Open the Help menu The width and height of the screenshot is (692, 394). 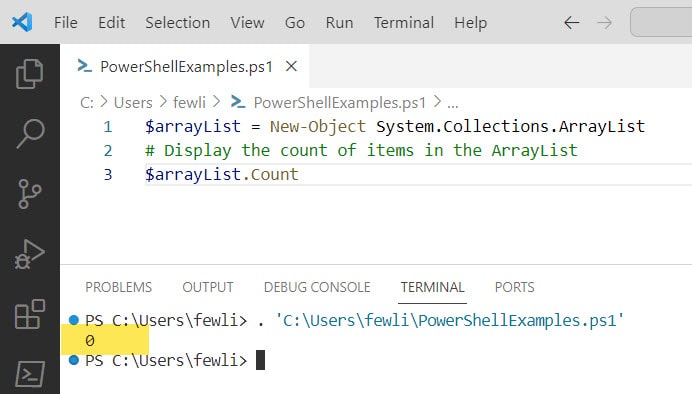(x=470, y=23)
